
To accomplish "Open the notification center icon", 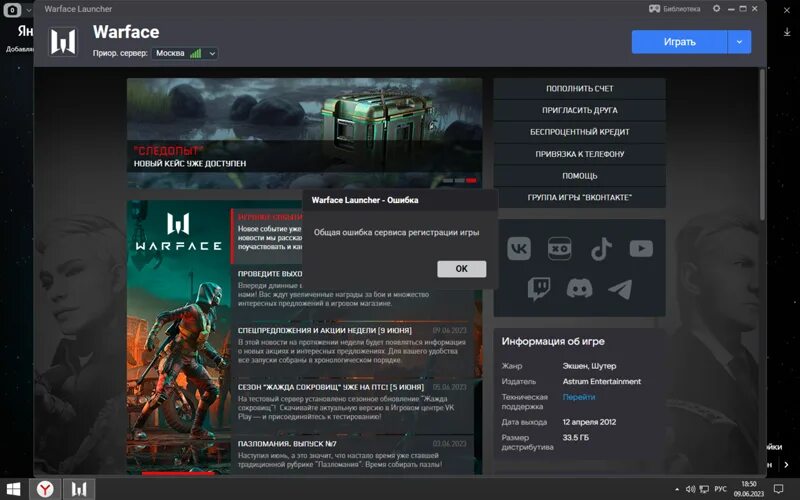I will click(779, 489).
